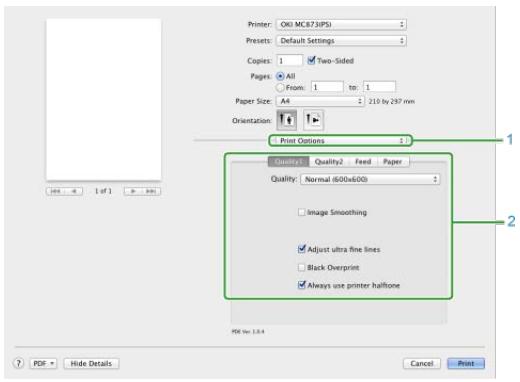
Task: Select landscape orientation icon
Action: tap(313, 119)
